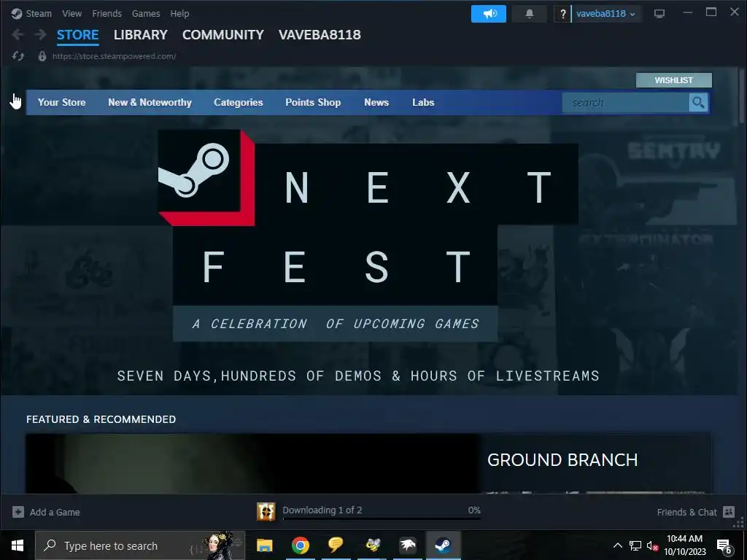This screenshot has height=560, width=747.
Task: Click the Add a Game label
Action: [55, 513]
